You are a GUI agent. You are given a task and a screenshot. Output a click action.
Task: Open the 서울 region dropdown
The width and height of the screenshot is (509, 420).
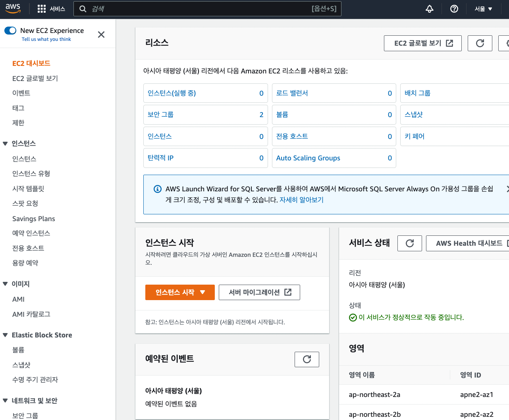[483, 9]
